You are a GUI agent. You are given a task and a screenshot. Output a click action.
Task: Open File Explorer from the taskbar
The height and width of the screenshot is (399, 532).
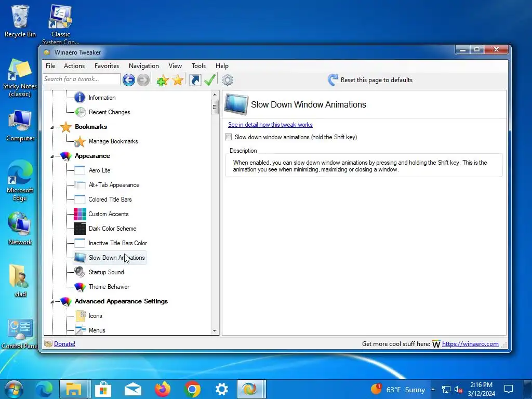click(x=74, y=389)
